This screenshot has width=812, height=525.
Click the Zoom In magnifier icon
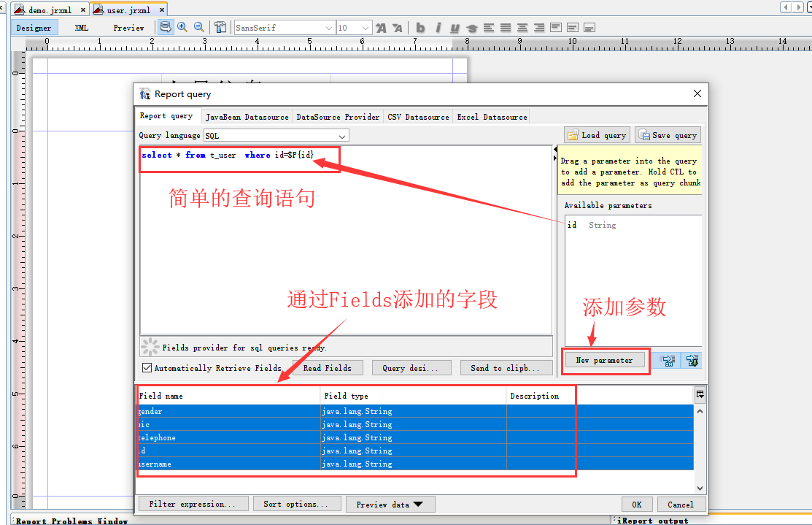[182, 27]
